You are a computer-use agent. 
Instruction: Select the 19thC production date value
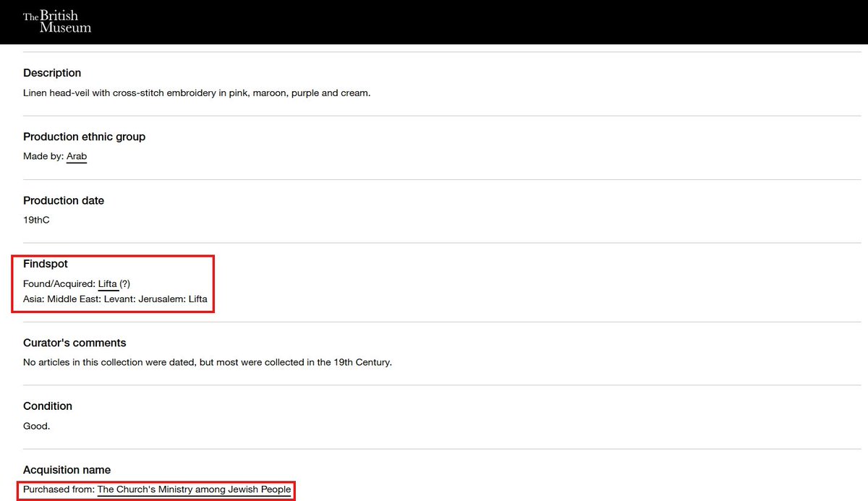36,220
